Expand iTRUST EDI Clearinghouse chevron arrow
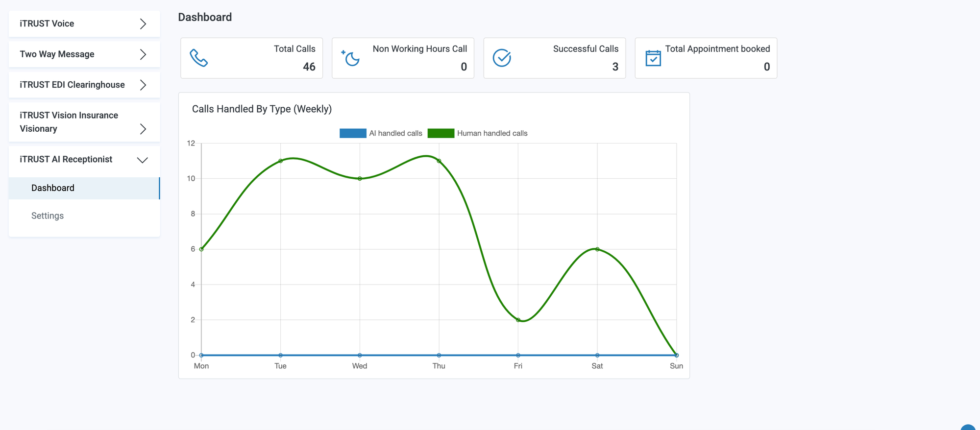The height and width of the screenshot is (430, 980). click(x=143, y=85)
